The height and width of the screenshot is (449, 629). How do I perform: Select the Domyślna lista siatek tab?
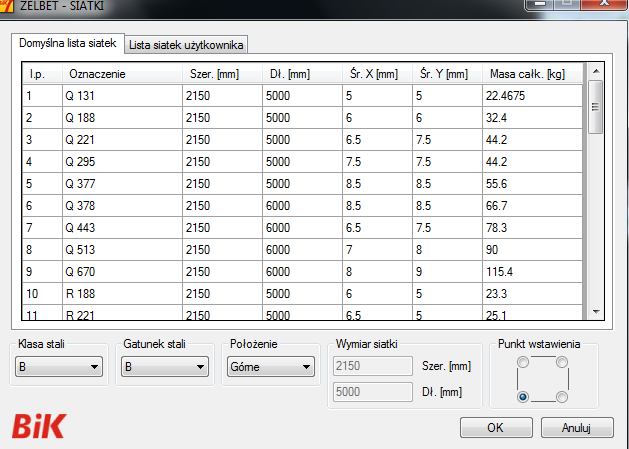[68, 43]
